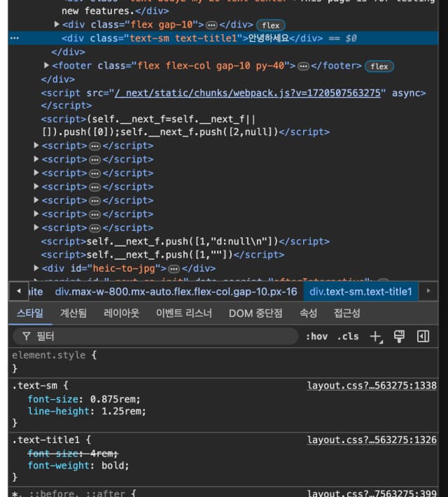Open the 접근성 tab

point(347,313)
